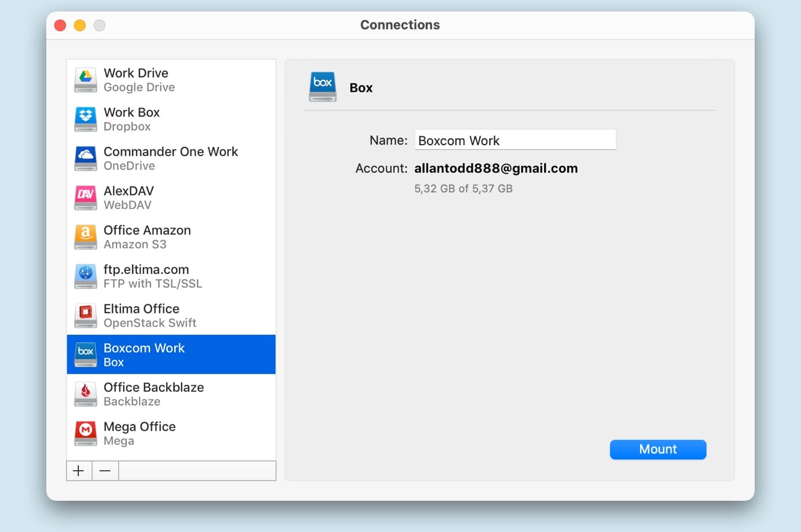Screen dimensions: 801x532
Task: Click the OpenStack icon for Eltima Office
Action: coord(86,316)
